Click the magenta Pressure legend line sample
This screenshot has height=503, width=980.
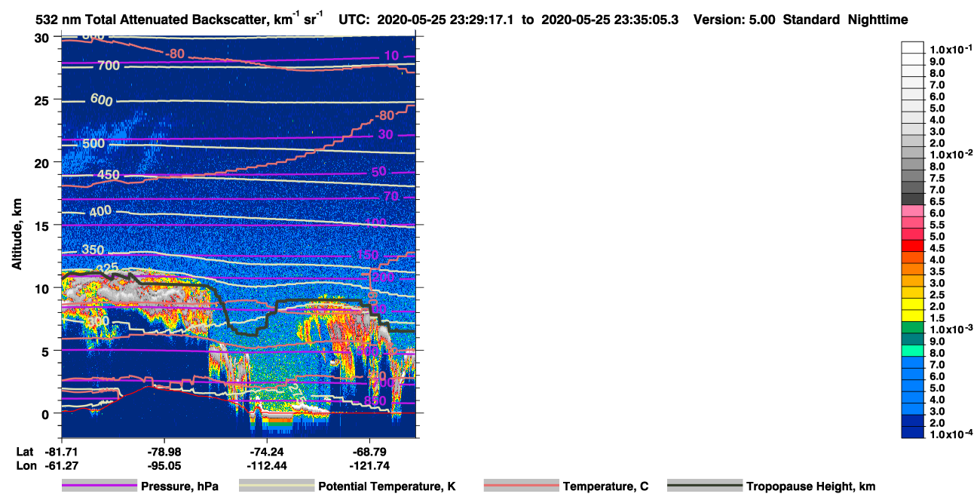(100, 486)
